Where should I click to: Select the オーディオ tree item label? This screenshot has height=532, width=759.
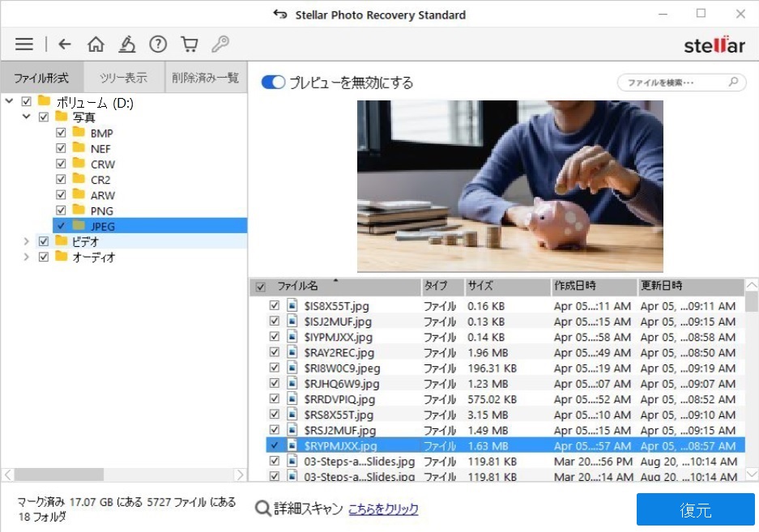click(94, 257)
